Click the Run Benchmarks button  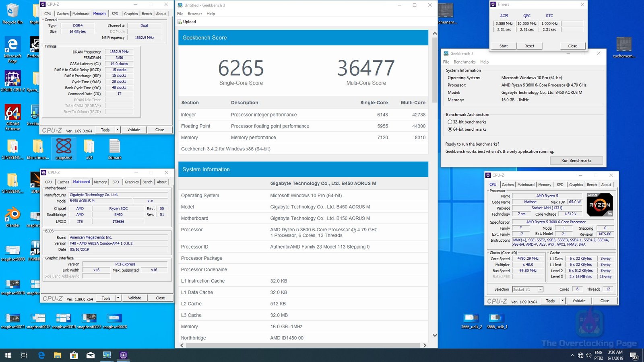tap(576, 160)
